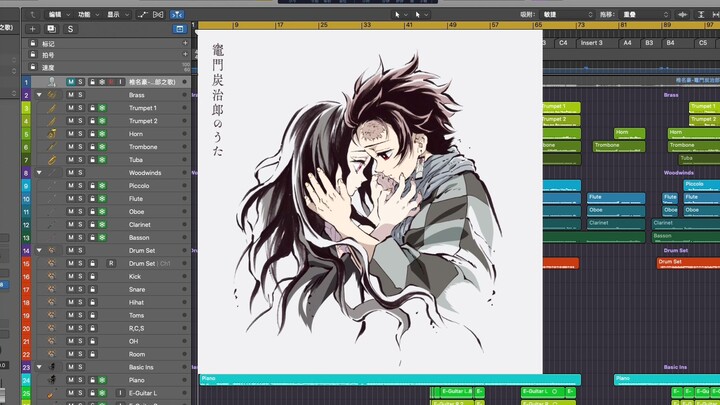Open the 拖移 drag mode dropdown
Viewport: 720px width, 405px height.
pyautogui.click(x=644, y=15)
